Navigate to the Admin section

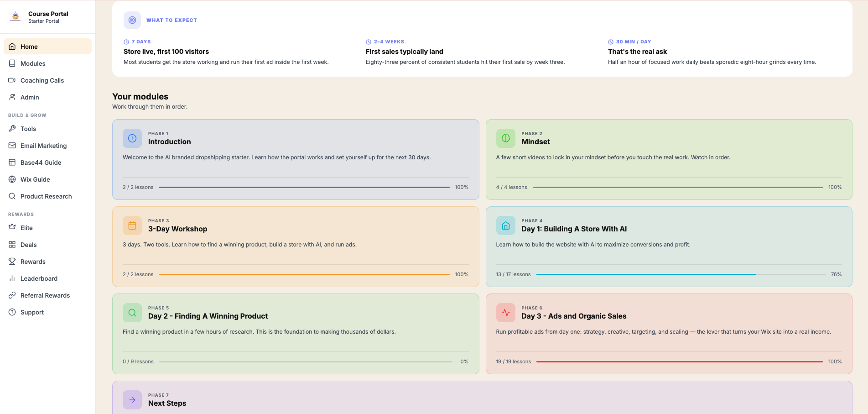click(x=47, y=97)
